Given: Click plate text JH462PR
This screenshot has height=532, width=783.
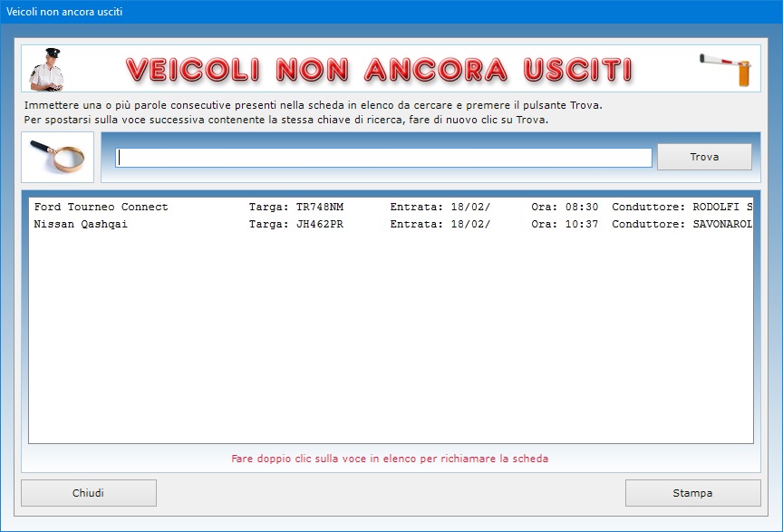Looking at the screenshot, I should click(320, 224).
